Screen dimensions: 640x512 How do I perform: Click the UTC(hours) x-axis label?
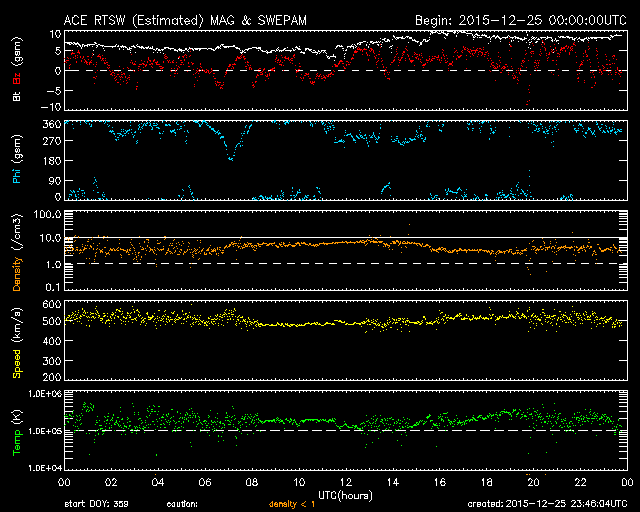point(344,495)
